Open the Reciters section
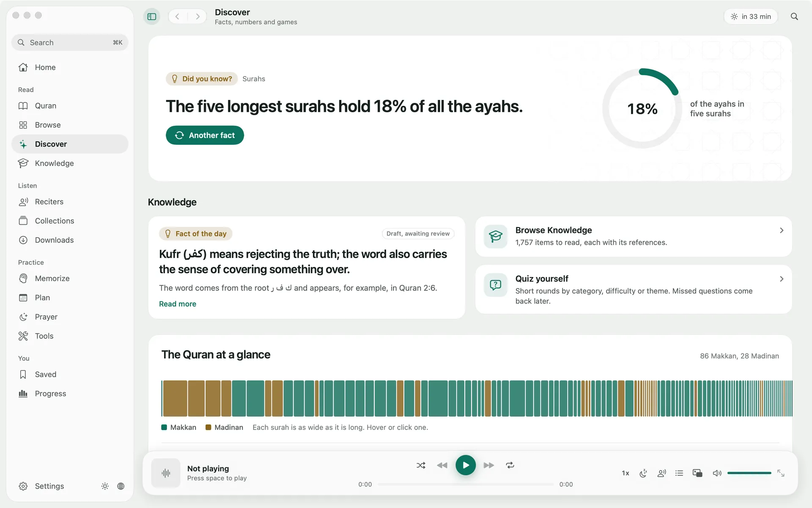Viewport: 812px width, 508px height. (x=70, y=202)
